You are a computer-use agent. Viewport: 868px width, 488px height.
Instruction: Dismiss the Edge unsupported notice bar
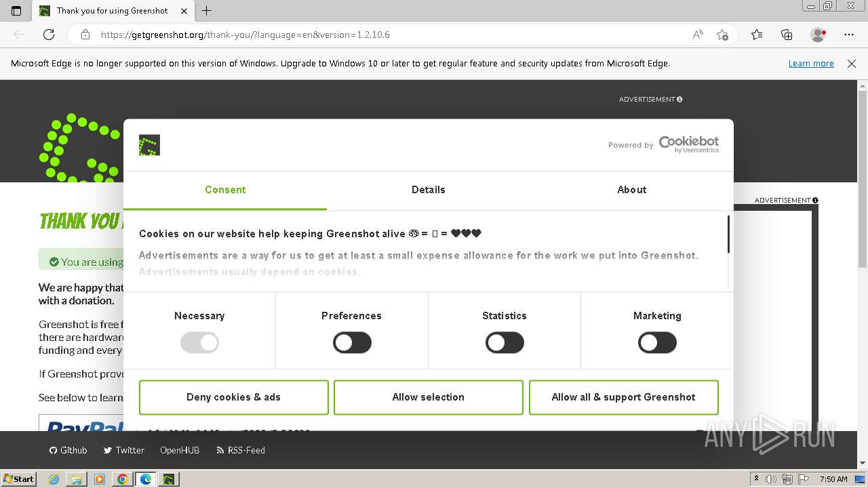pos(852,64)
